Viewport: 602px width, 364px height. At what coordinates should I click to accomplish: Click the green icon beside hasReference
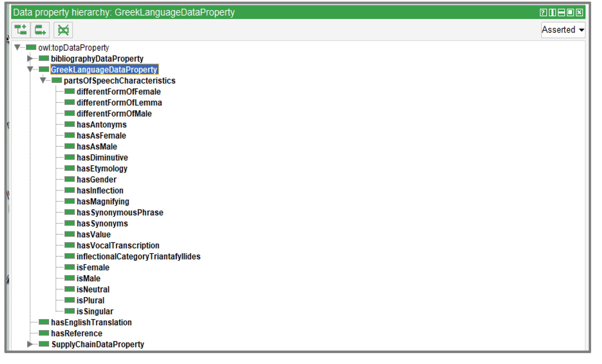pyautogui.click(x=44, y=333)
